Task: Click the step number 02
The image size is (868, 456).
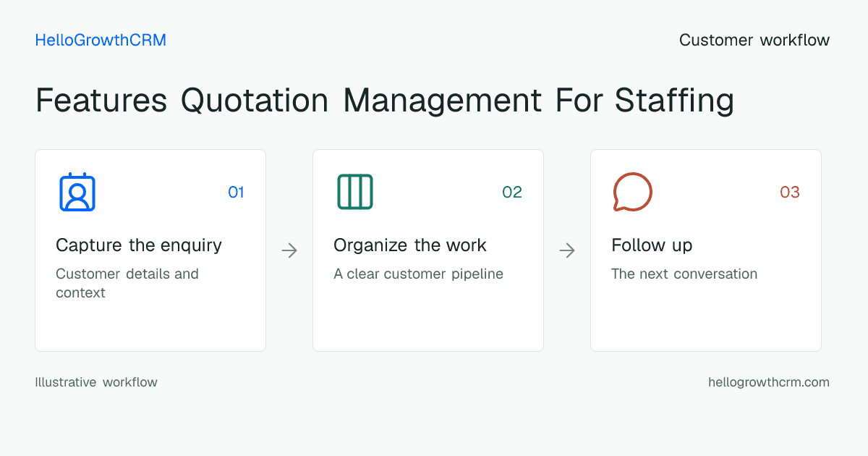Action: click(x=512, y=192)
